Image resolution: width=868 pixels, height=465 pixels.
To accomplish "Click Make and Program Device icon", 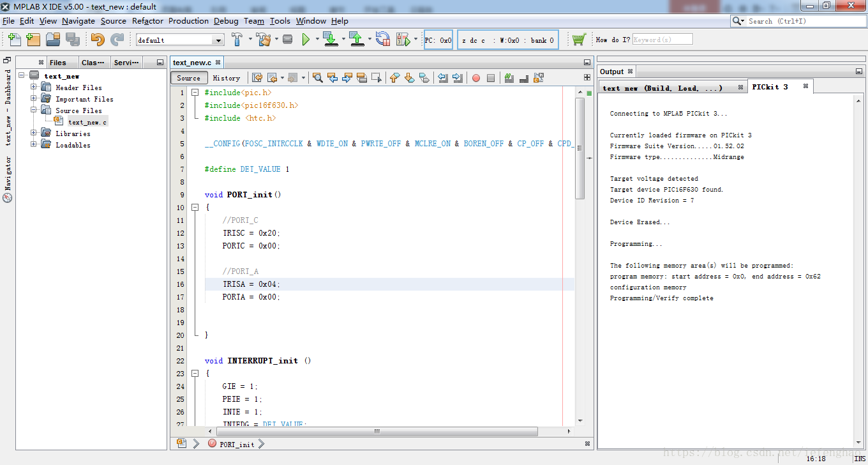I will click(x=330, y=40).
